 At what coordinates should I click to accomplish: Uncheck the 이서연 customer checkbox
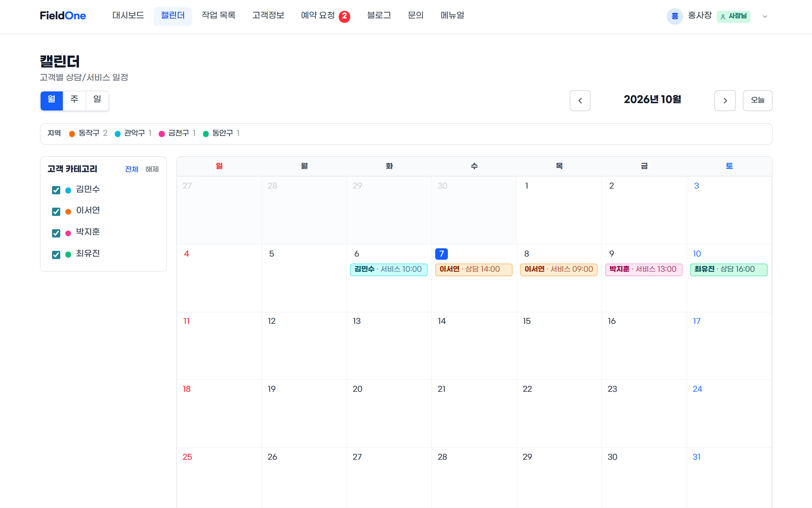(x=56, y=211)
